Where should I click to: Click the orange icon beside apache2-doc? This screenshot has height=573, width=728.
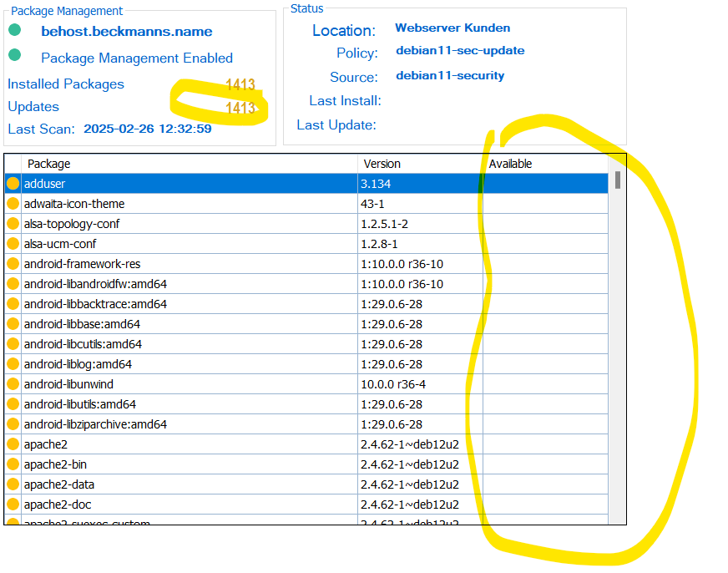13,505
